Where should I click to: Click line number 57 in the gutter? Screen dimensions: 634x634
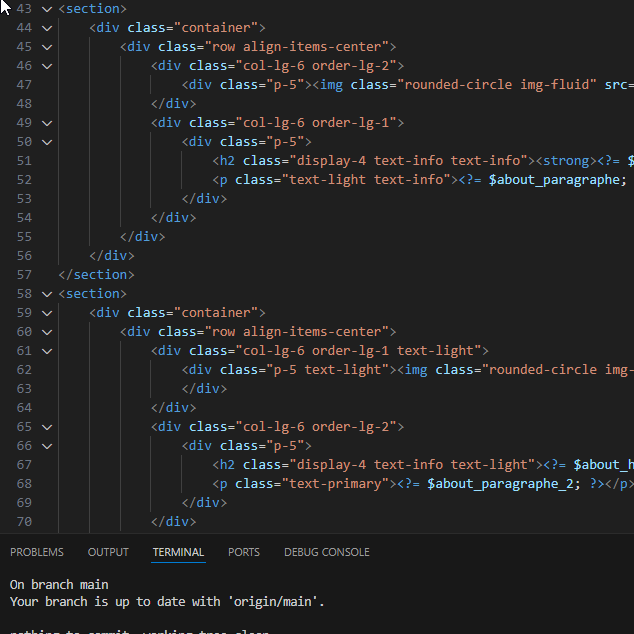(24, 275)
